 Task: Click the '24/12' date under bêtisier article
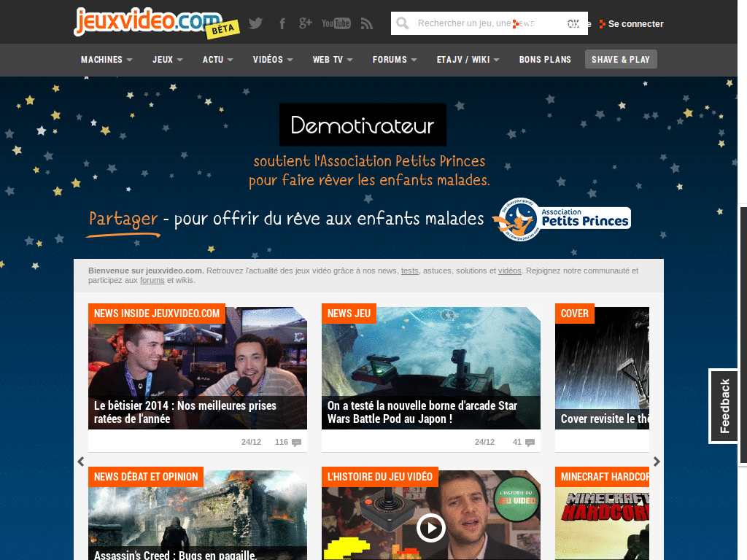[x=251, y=443]
